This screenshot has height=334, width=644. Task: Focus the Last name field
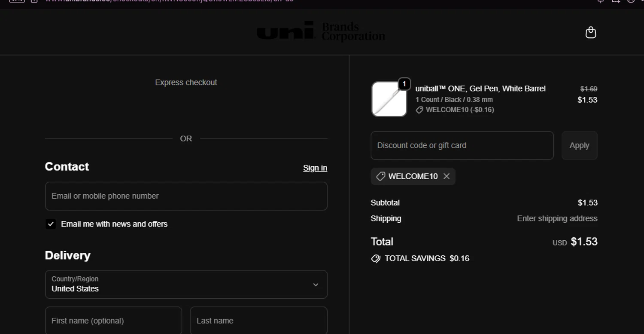click(x=258, y=321)
